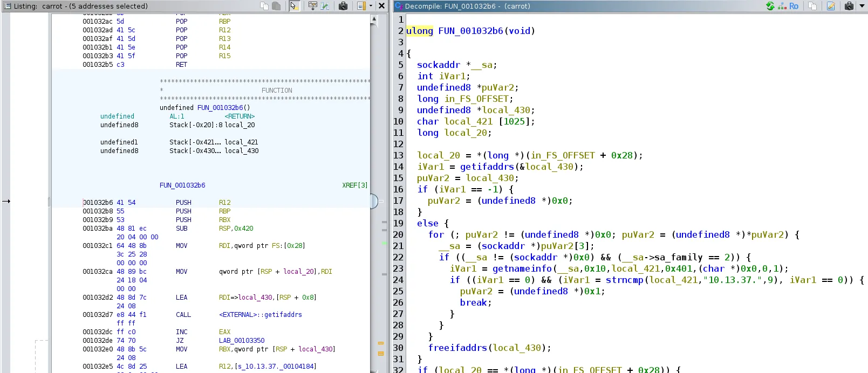The height and width of the screenshot is (373, 868).
Task: Open the dropdown arrow beside Listing fields icon
Action: [371, 6]
